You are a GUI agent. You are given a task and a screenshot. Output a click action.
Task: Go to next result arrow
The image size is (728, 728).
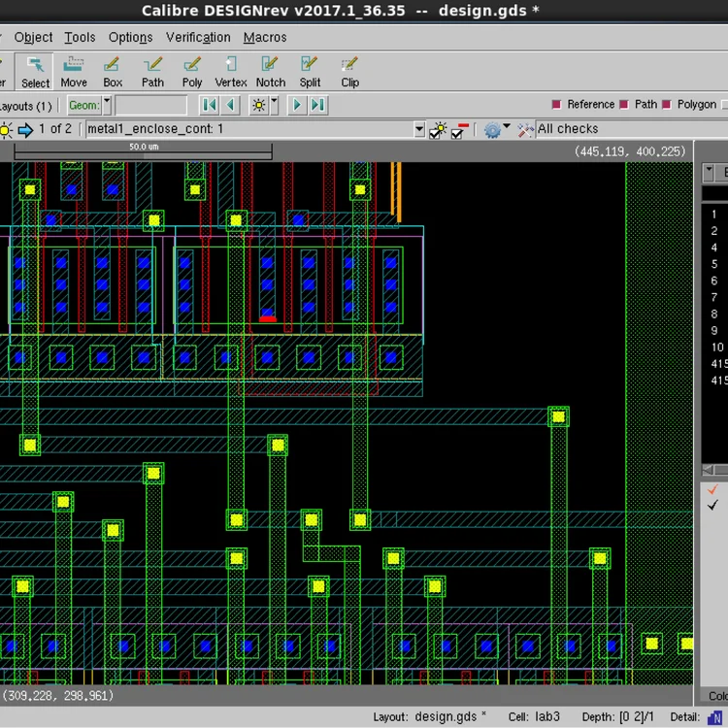297,105
